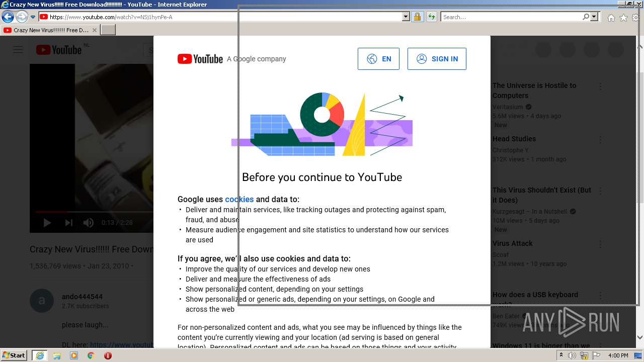Screen dimensions: 644x362
Task: Click Internet Explorer taskbar icon
Action: click(40, 355)
